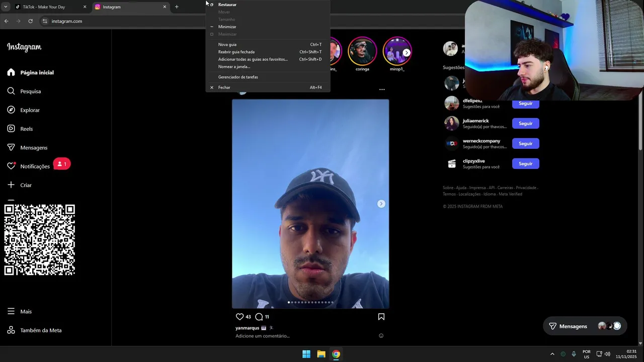
Task: Open Mensagens in the left sidebar
Action: 27,147
